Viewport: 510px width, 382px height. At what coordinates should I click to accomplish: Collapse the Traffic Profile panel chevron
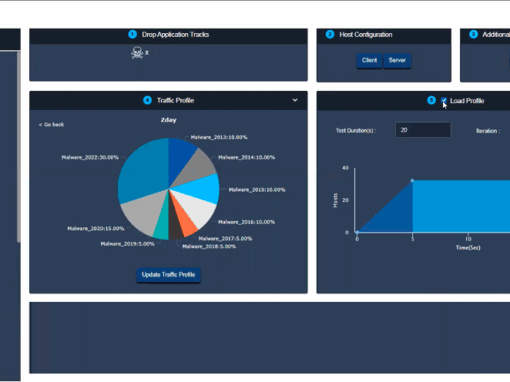[x=295, y=100]
